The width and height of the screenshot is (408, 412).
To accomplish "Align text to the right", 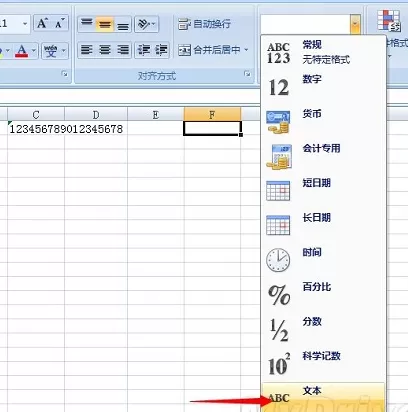I will (x=123, y=50).
